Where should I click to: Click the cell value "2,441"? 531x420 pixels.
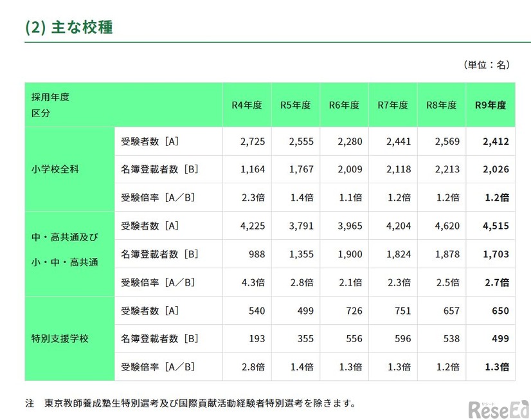[x=399, y=142]
